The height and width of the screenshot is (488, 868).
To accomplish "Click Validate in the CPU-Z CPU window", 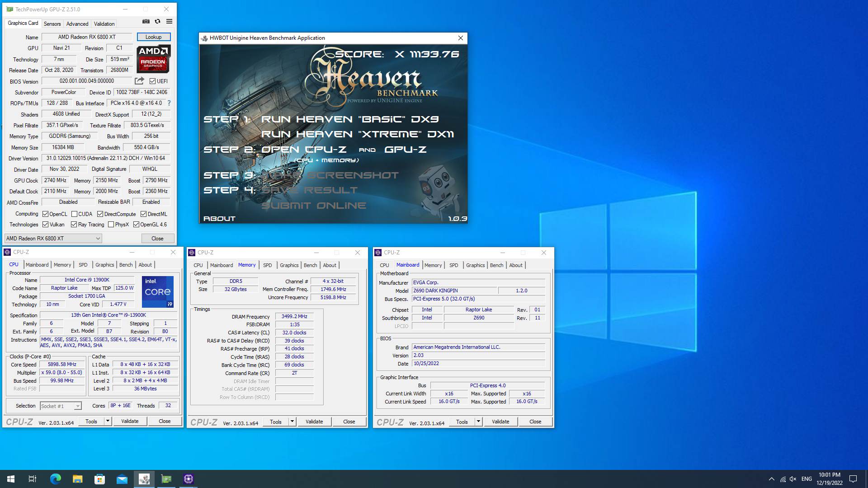I will pos(130,421).
